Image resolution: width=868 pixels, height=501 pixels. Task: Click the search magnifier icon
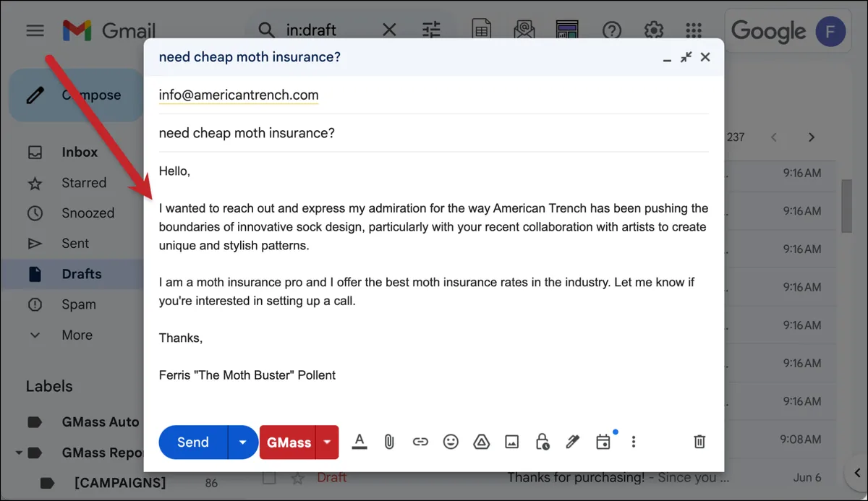point(266,30)
